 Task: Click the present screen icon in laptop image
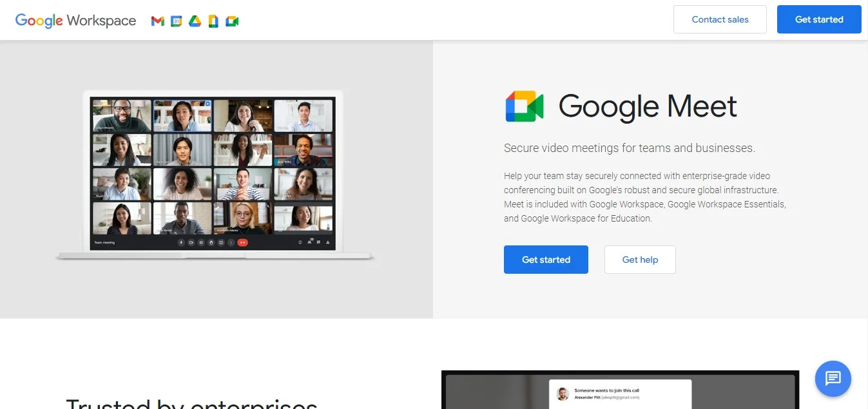coord(221,242)
